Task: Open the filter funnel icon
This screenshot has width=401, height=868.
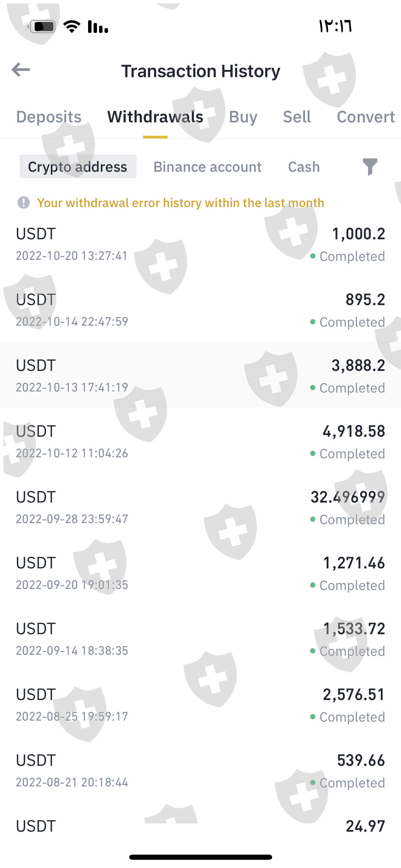Action: click(x=370, y=167)
